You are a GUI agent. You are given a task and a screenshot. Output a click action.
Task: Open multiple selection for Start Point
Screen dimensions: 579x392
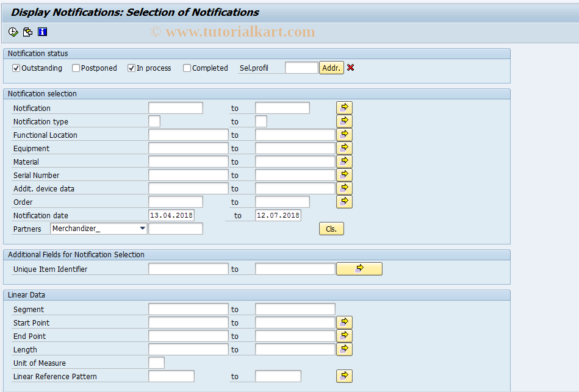coord(344,322)
